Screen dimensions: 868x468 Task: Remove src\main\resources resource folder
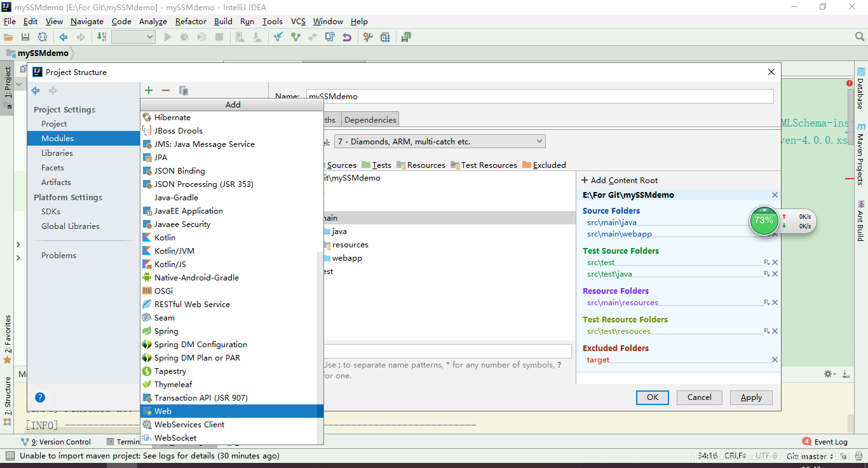pos(775,303)
